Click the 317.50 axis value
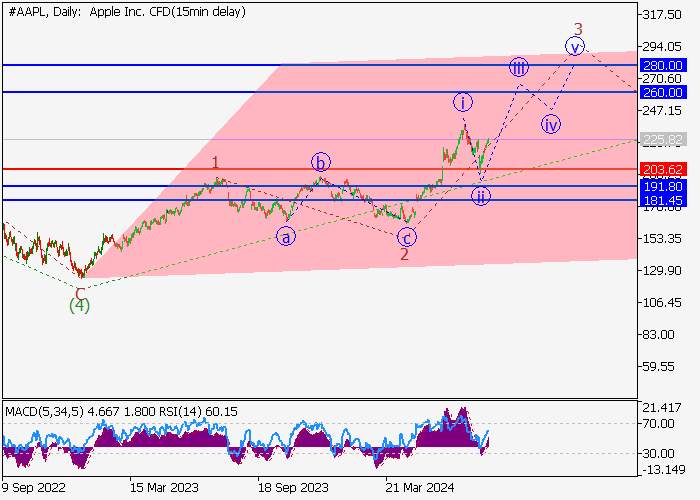 pyautogui.click(x=662, y=15)
